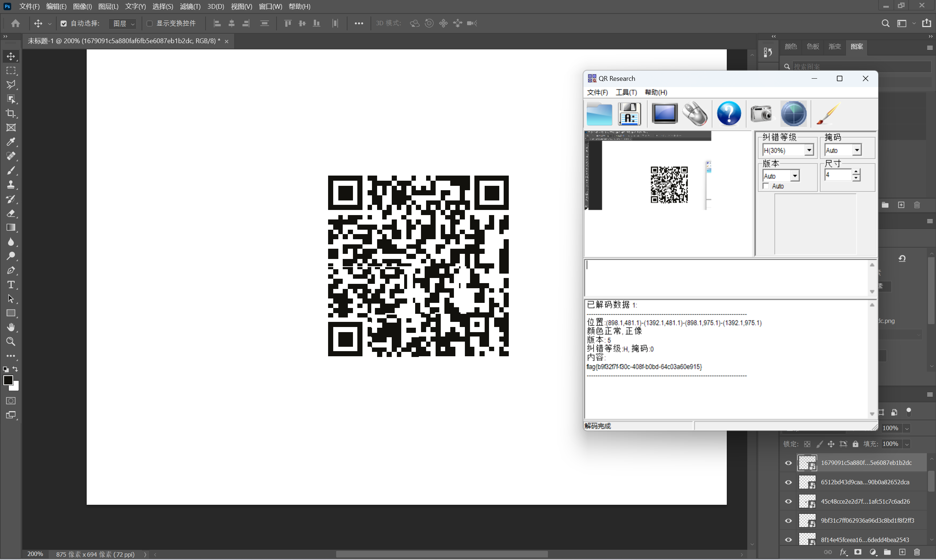The image size is (936, 560).
Task: Select the Polygonal Lasso tool
Action: coord(11,84)
